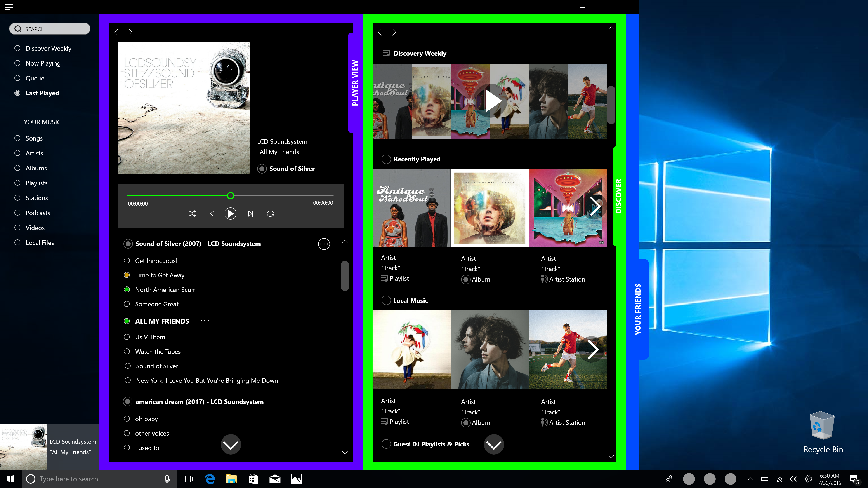
Task: Click the Player View track list scrollbar
Action: click(345, 275)
